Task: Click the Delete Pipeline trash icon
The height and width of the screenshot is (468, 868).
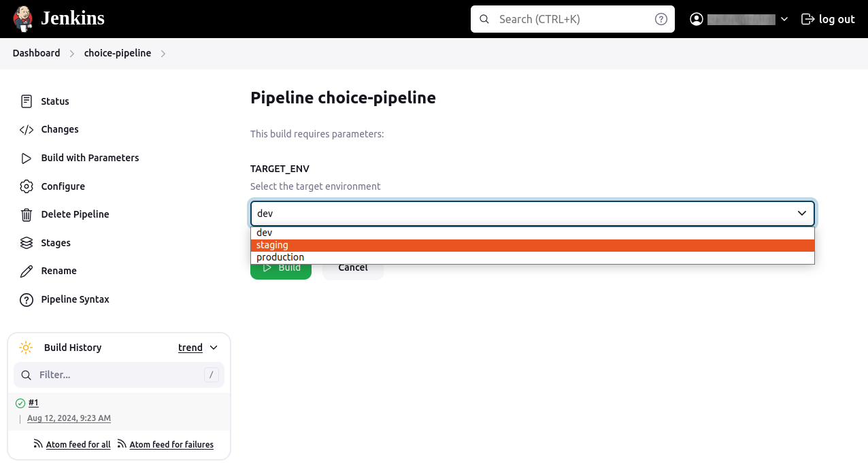Action: (x=27, y=214)
